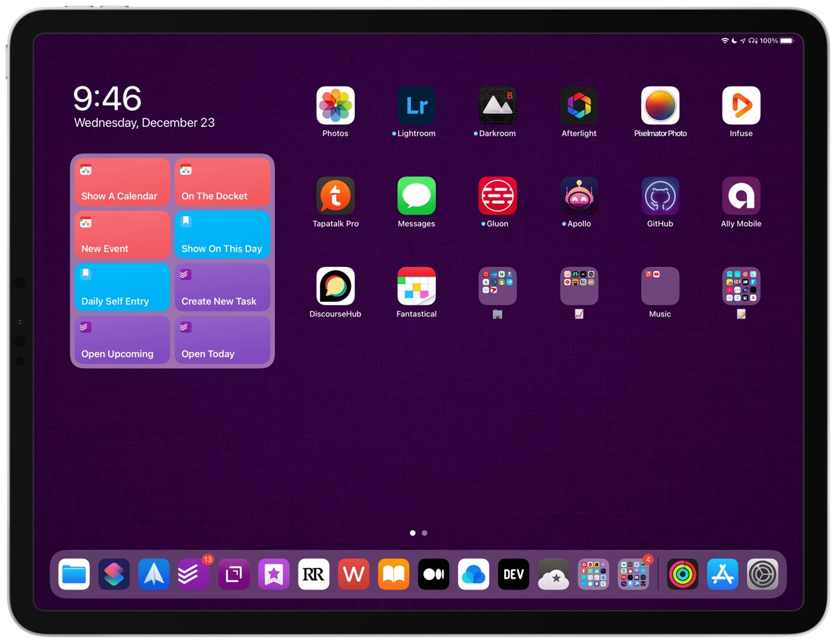Launch the RR app in the dock

[x=314, y=574]
